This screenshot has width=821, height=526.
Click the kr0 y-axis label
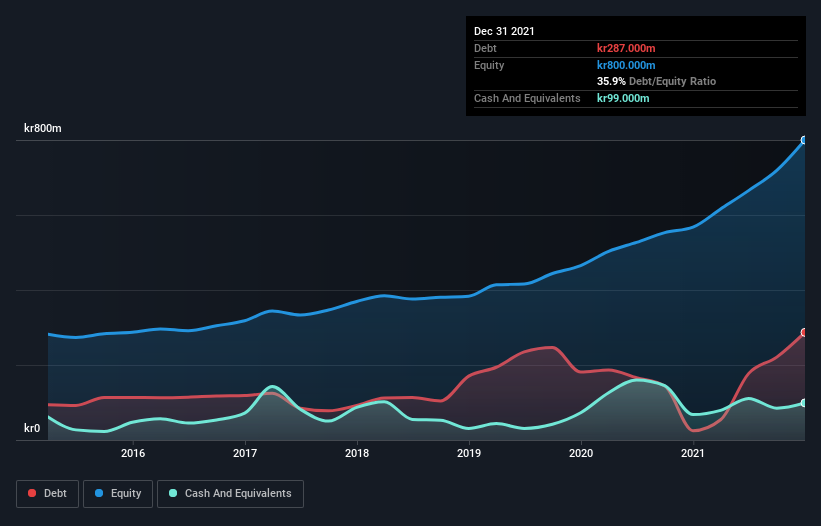(x=32, y=428)
